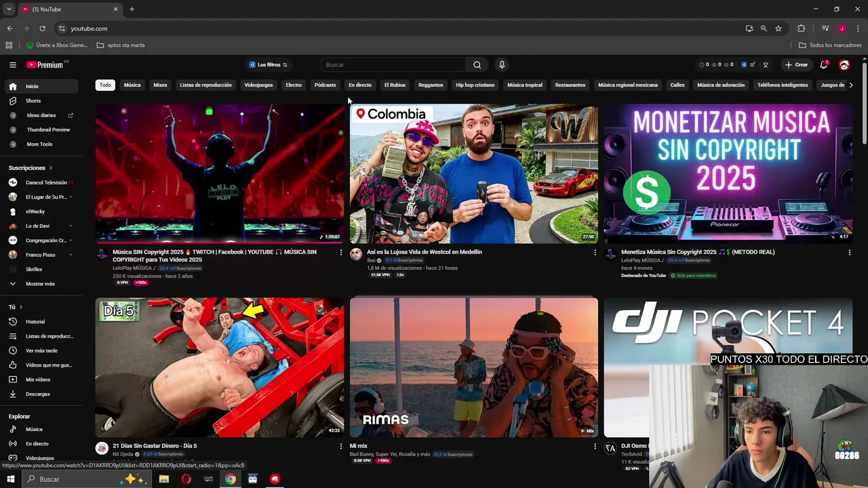Viewport: 868px width, 488px height.
Task: Expand the Suscripciones section
Action: [x=31, y=167]
